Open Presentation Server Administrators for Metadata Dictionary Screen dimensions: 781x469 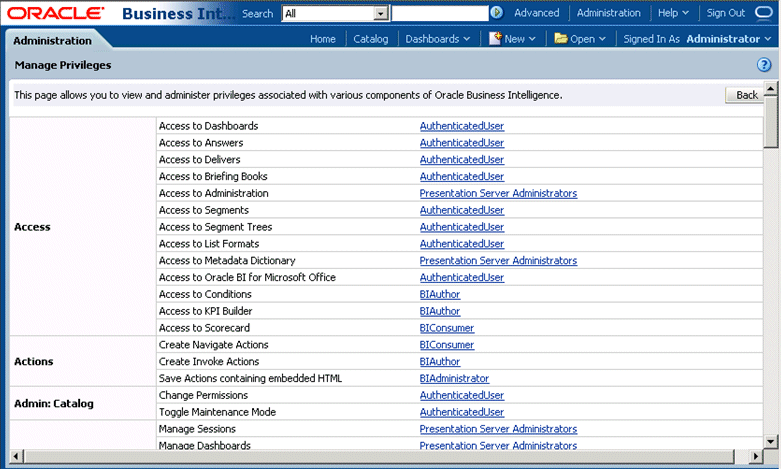click(498, 260)
